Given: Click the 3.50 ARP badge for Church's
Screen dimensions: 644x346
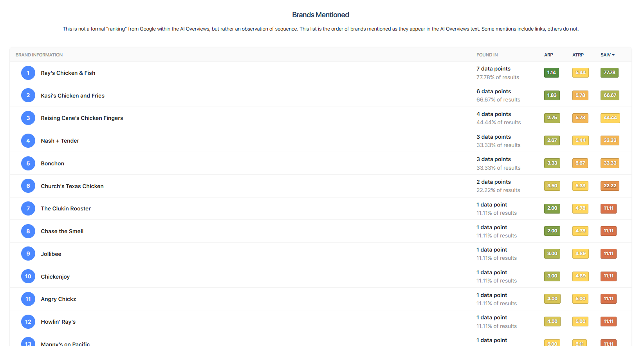Looking at the screenshot, I should [552, 186].
